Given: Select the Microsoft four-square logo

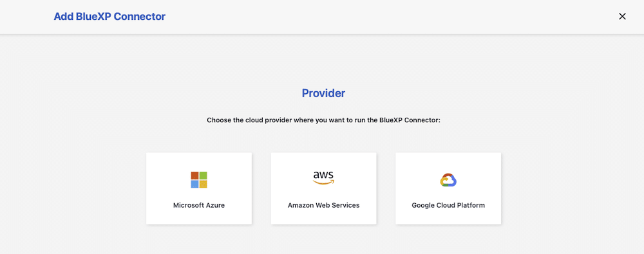Looking at the screenshot, I should (199, 179).
